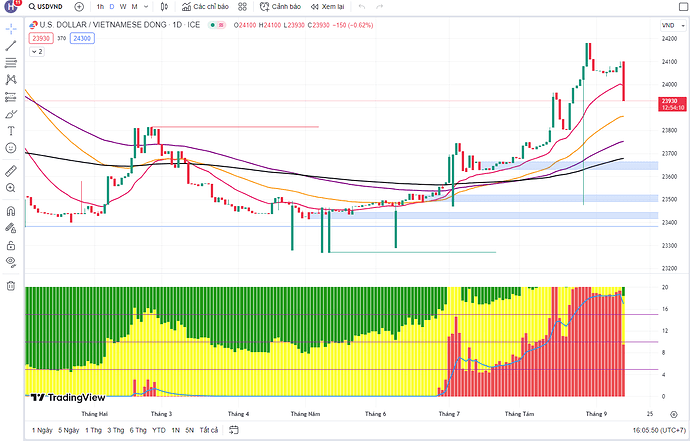Create alert with Cảnh báo
The image size is (690, 441).
[x=280, y=7]
